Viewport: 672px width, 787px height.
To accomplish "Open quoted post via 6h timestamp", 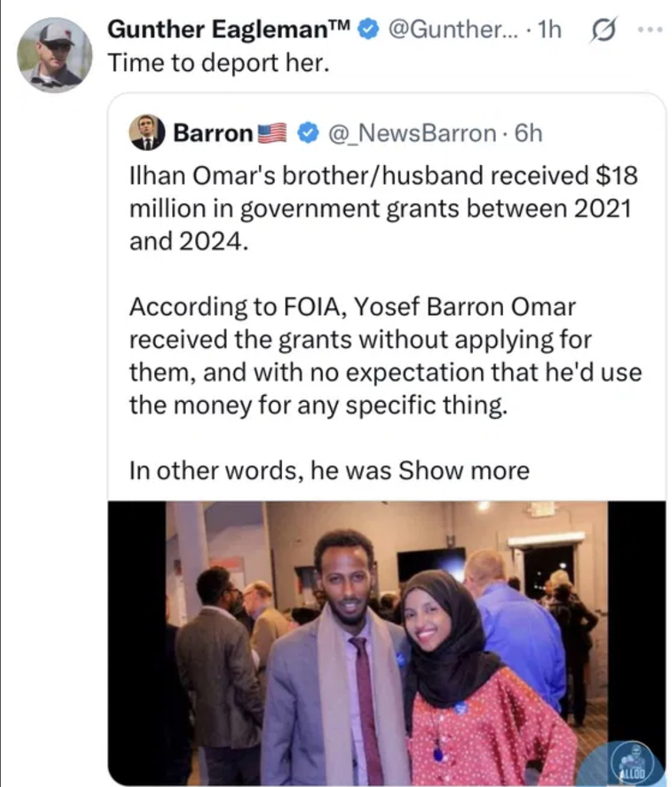I will 528,133.
